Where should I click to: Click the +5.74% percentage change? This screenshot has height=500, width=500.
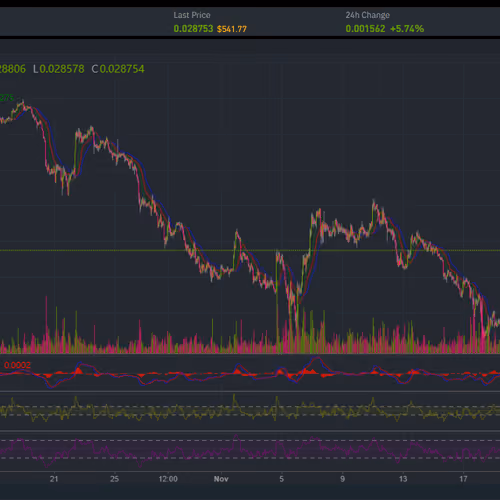click(407, 29)
